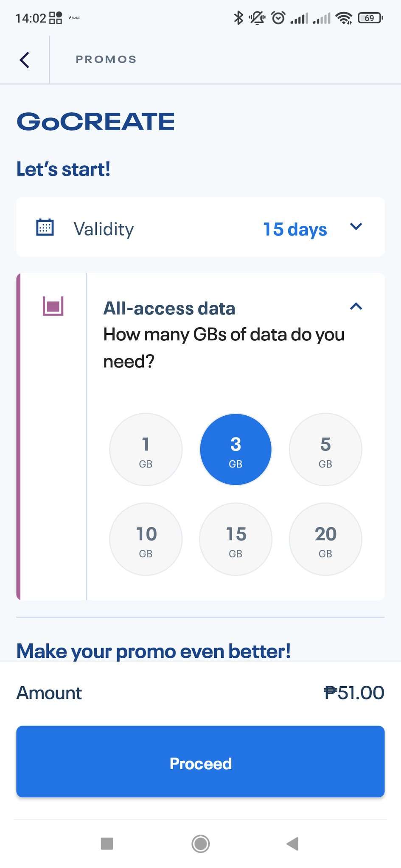Select the 1 GB data option

(x=146, y=449)
